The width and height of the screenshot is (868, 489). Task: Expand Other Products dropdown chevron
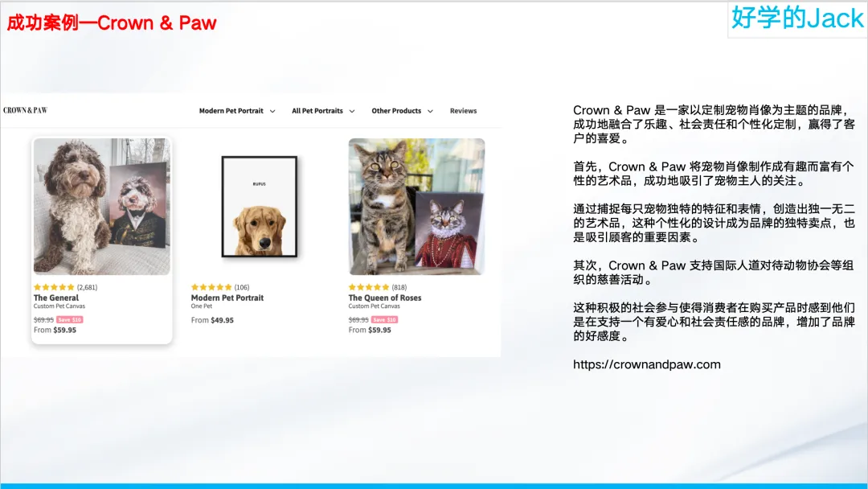coord(430,111)
